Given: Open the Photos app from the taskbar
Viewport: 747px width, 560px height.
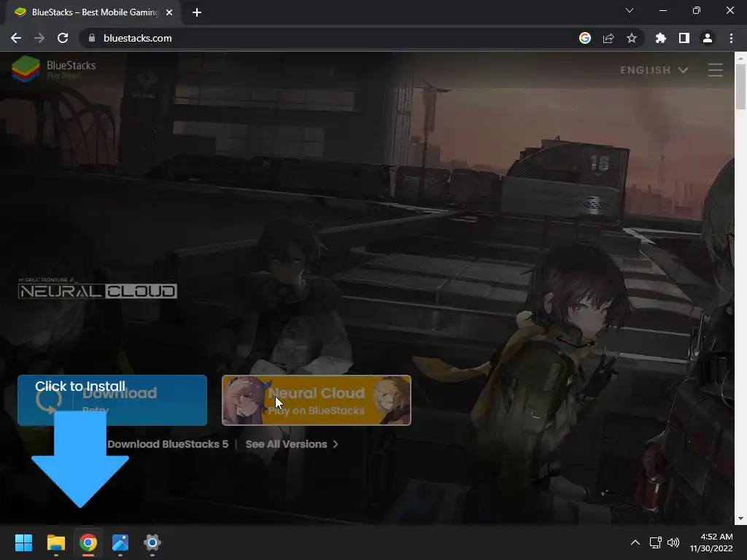Looking at the screenshot, I should pyautogui.click(x=120, y=542).
